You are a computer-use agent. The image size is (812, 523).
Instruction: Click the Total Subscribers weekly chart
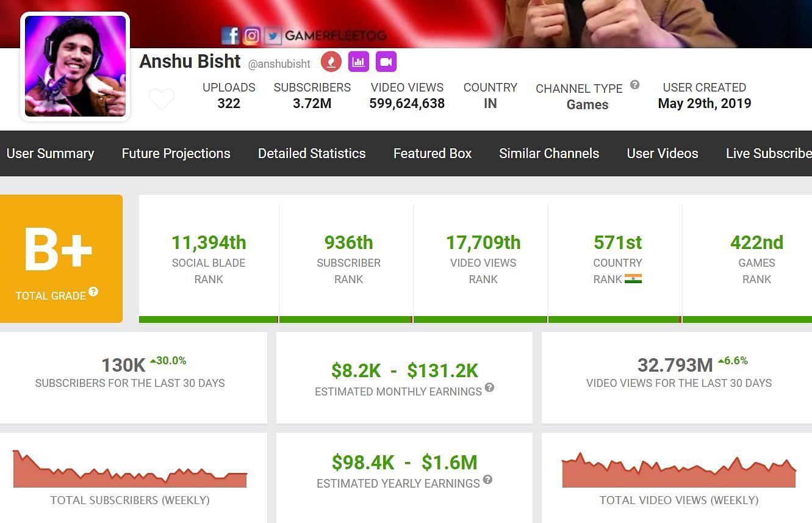(130, 470)
